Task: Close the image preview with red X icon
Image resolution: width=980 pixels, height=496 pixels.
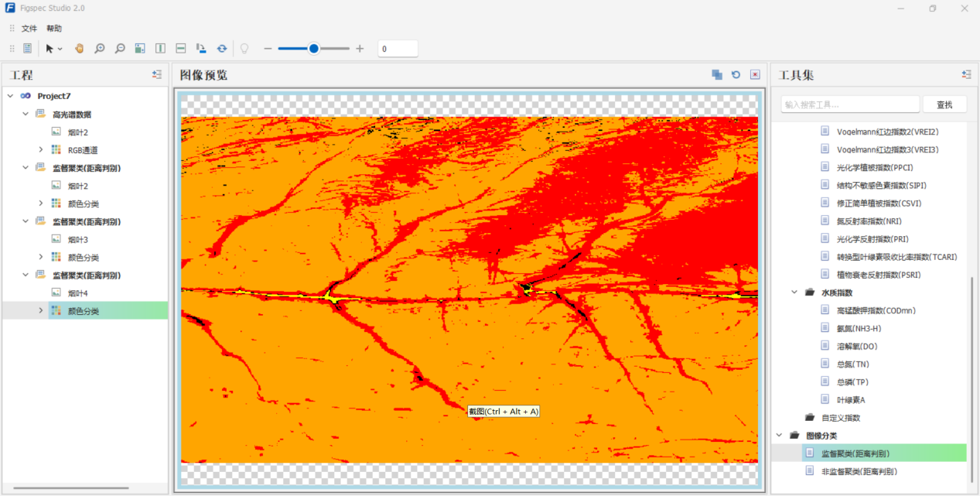Action: point(755,75)
